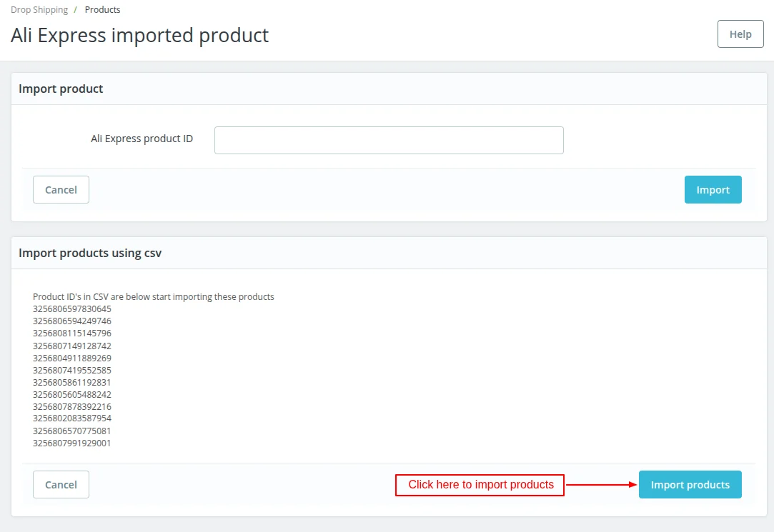The image size is (774, 532).
Task: Click product ID 3256806594249746
Action: click(72, 321)
